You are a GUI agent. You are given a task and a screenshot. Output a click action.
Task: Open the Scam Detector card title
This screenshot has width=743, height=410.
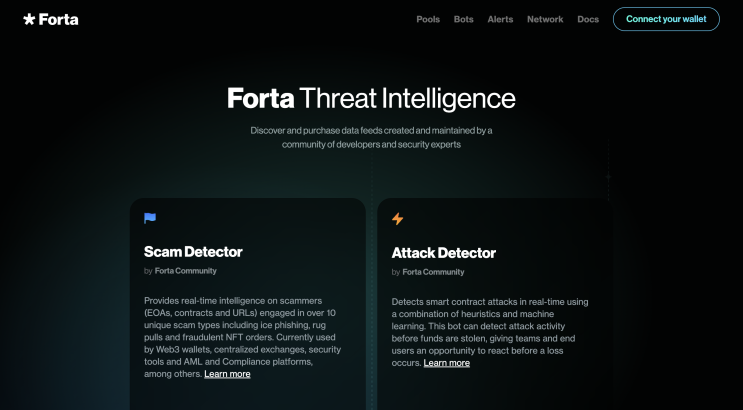[x=193, y=252]
